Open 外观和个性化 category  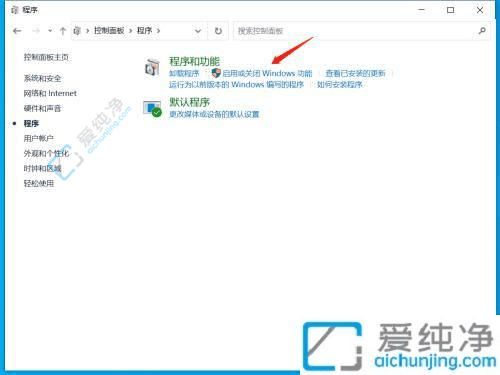click(46, 153)
